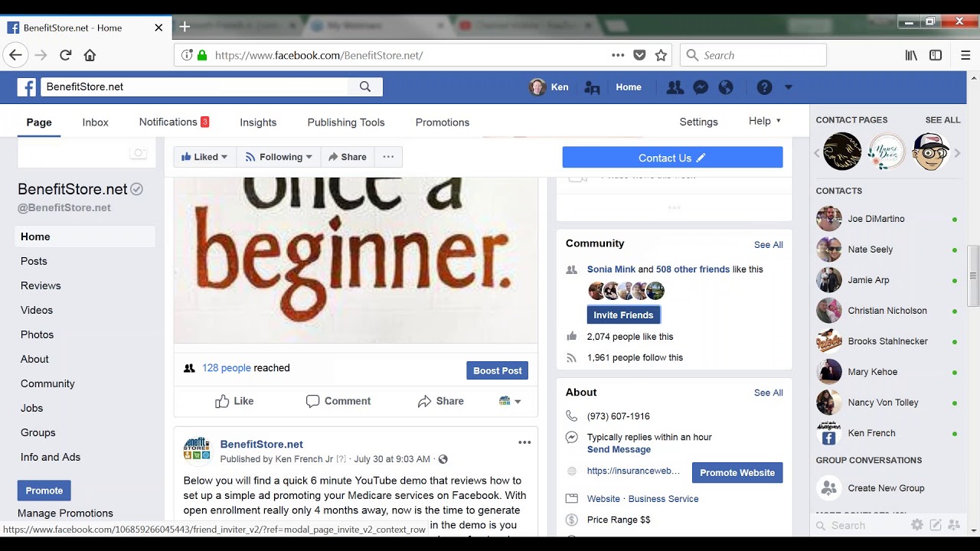This screenshot has height=551, width=980.
Task: Switch to the Insights tab
Action: 258,122
